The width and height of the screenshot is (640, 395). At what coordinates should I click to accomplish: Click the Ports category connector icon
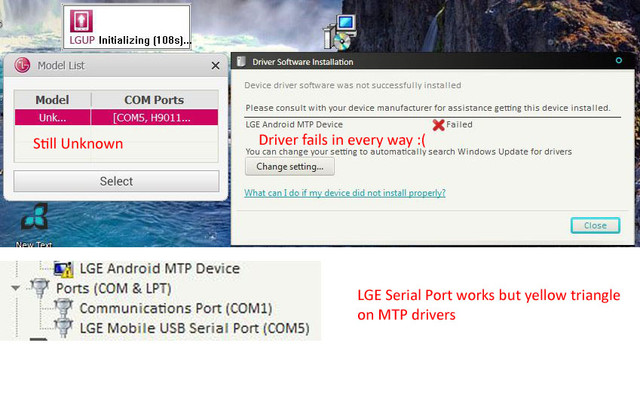click(x=40, y=288)
